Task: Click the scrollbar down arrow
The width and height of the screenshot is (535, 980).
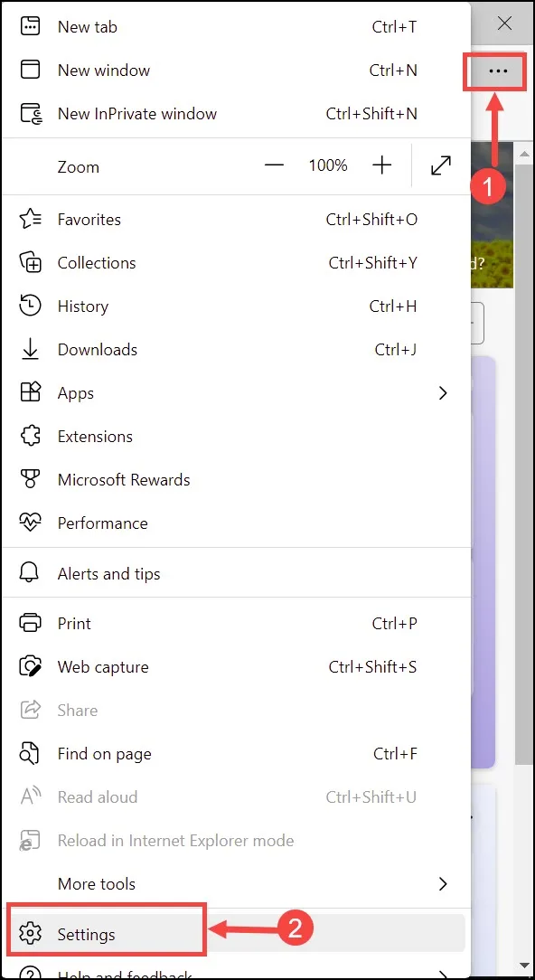Action: (524, 966)
